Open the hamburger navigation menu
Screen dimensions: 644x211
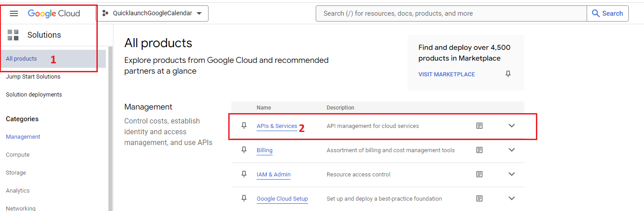pos(14,13)
